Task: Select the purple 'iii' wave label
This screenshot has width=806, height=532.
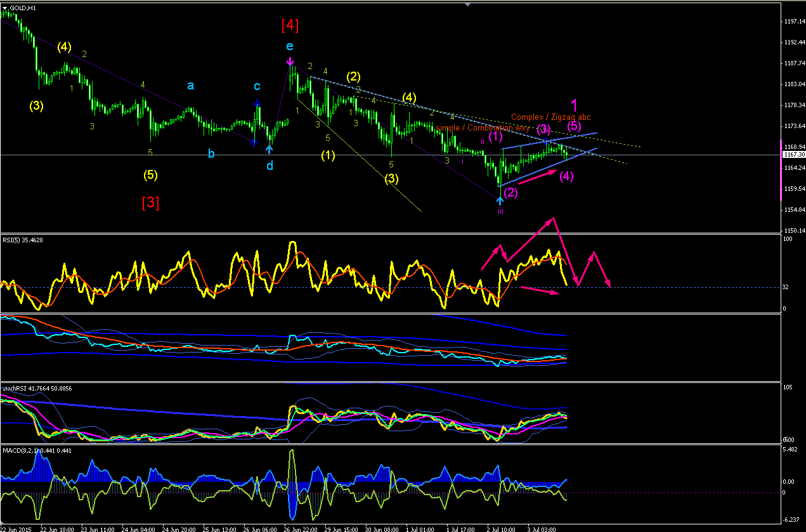Action: (x=500, y=211)
